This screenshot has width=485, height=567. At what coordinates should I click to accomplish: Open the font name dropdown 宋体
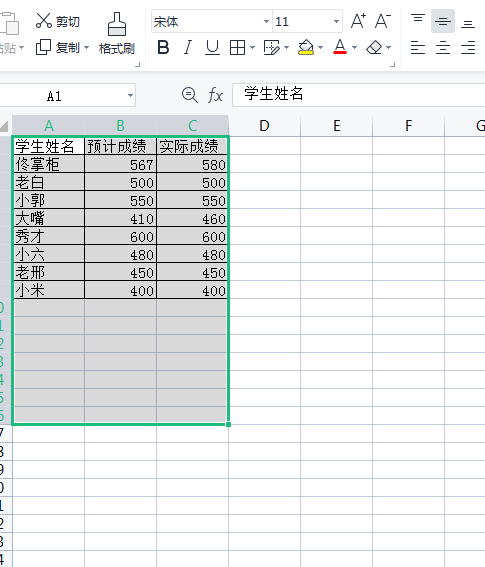267,22
